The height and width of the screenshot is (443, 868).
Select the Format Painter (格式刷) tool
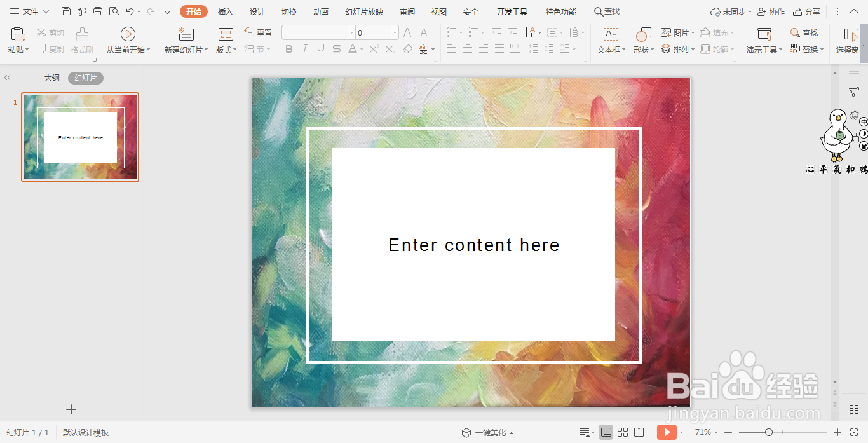pos(82,40)
